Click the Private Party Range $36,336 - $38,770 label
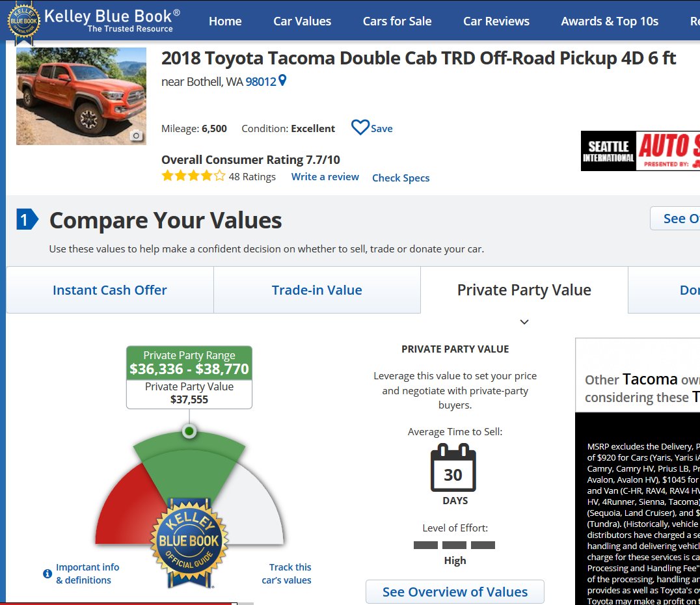This screenshot has width=700, height=605. (189, 363)
